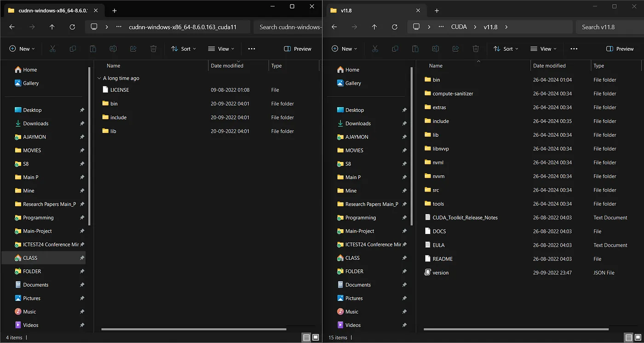644x343 pixels.
Task: Open New dropdown in v11.8 window
Action: (x=344, y=49)
